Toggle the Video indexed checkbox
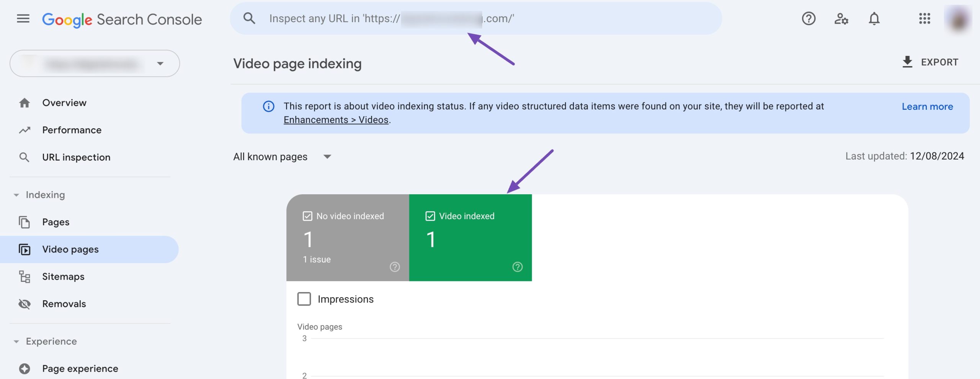 (430, 216)
